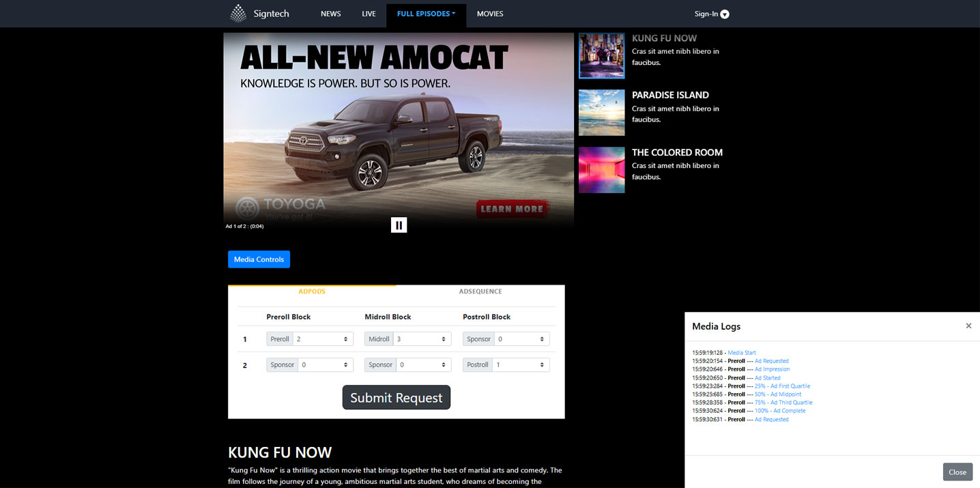980x488 pixels.
Task: Open Midroll Block Sponsor dropdown in row 2
Action: tap(424, 364)
